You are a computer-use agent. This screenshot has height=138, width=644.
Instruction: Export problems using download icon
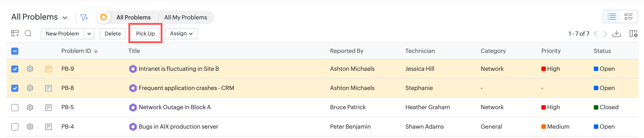(616, 34)
